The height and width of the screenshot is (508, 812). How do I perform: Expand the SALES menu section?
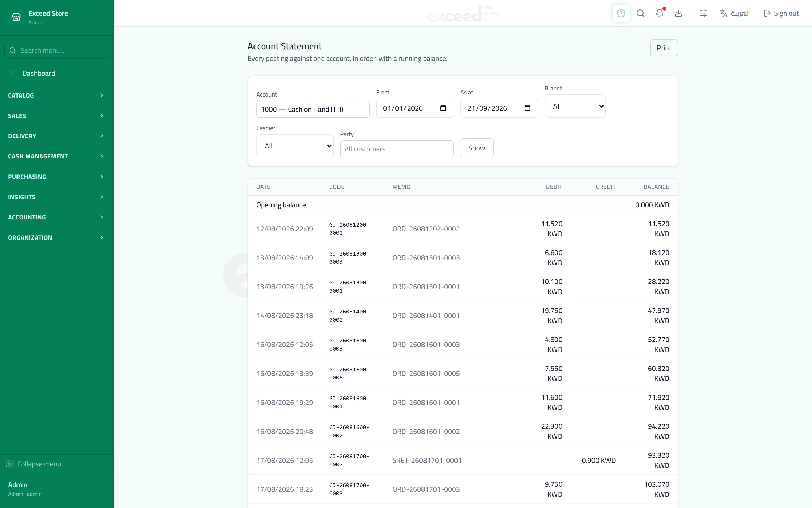click(56, 116)
